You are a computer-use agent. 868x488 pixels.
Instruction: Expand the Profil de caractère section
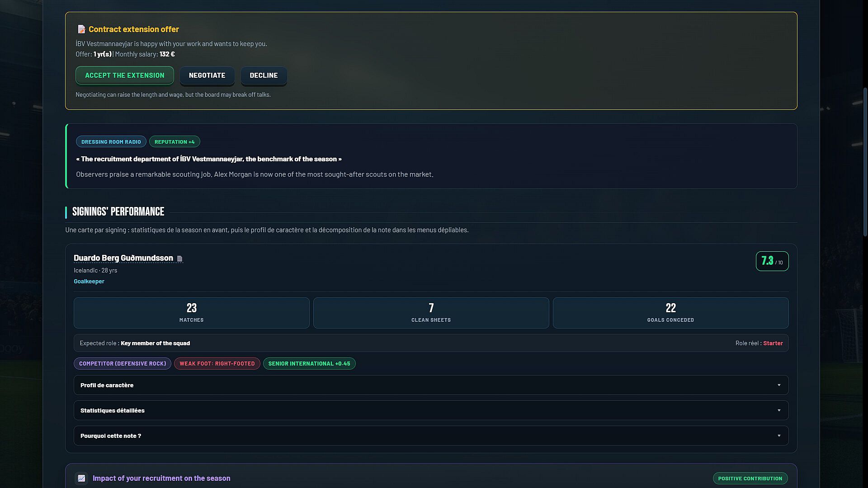tap(431, 385)
